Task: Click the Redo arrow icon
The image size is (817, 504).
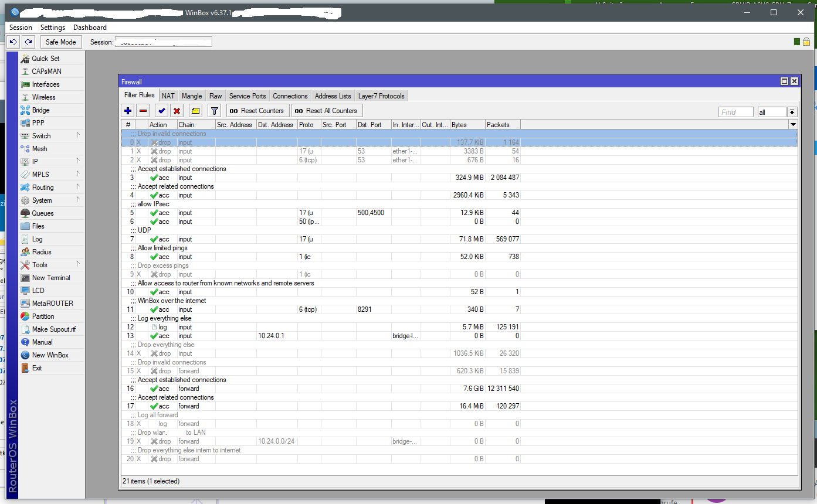Action: point(28,42)
